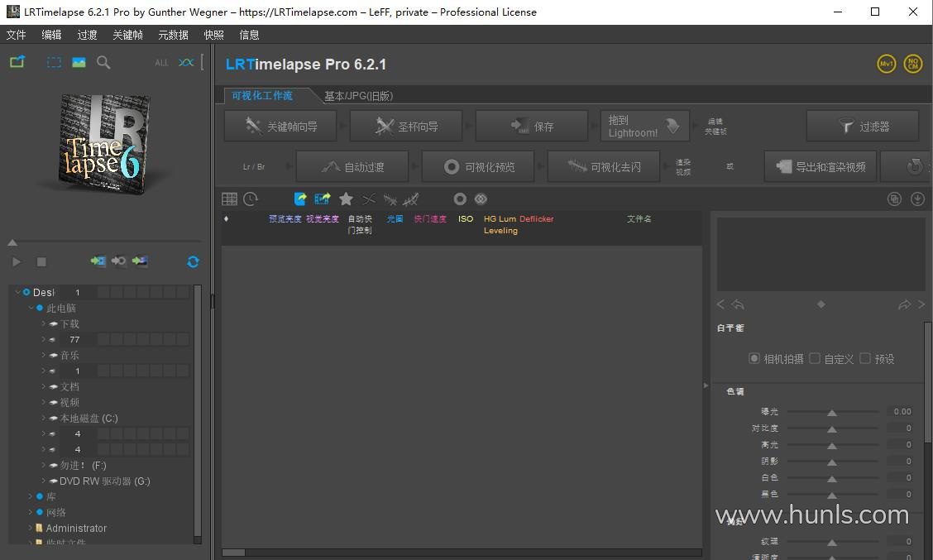
Task: Click next frame arrow under preview
Action: [x=921, y=304]
